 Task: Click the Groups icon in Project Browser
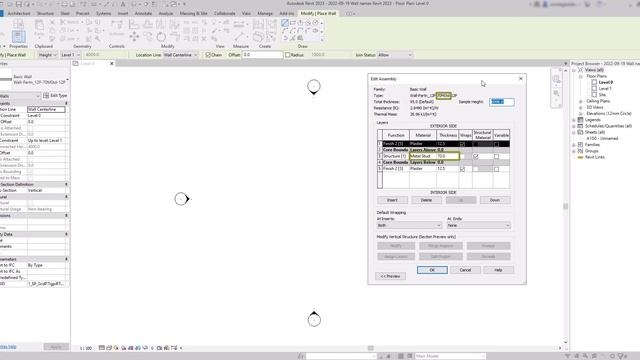(580, 151)
